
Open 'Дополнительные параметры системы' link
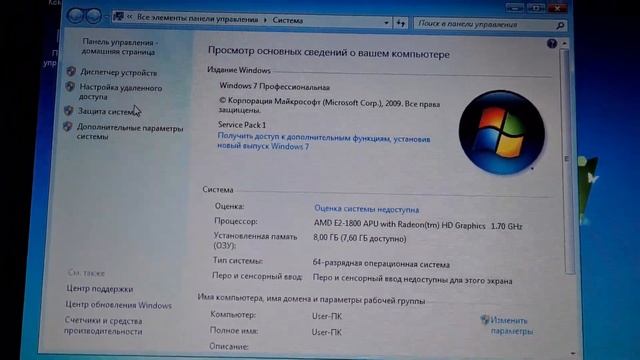click(130, 132)
